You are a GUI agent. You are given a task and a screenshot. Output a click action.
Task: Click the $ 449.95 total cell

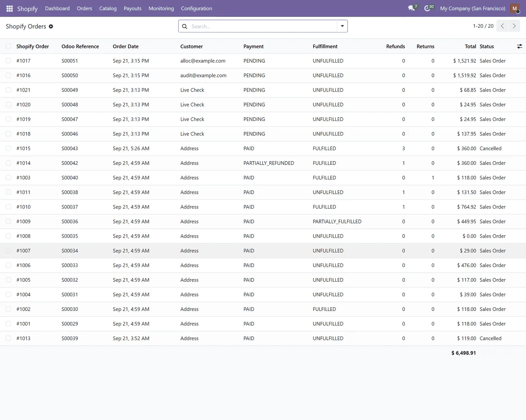tap(466, 222)
